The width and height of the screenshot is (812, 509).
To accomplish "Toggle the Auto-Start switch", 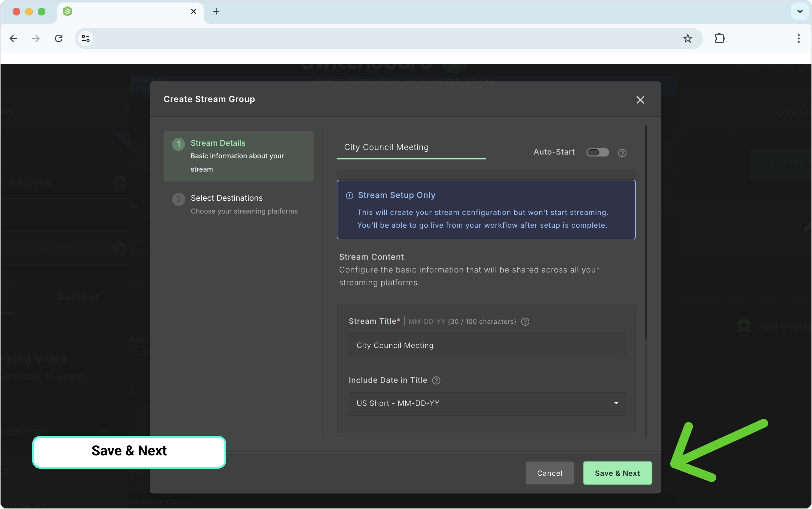I will point(597,152).
